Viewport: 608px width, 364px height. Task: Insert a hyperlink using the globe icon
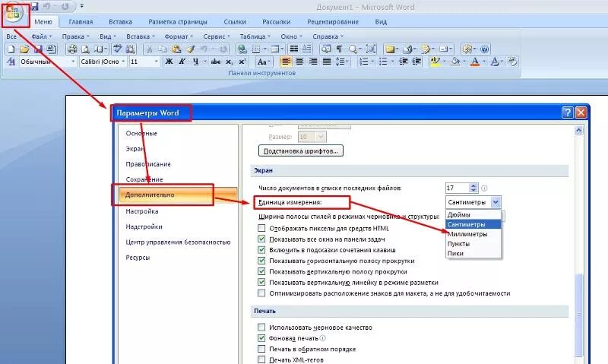(242, 49)
